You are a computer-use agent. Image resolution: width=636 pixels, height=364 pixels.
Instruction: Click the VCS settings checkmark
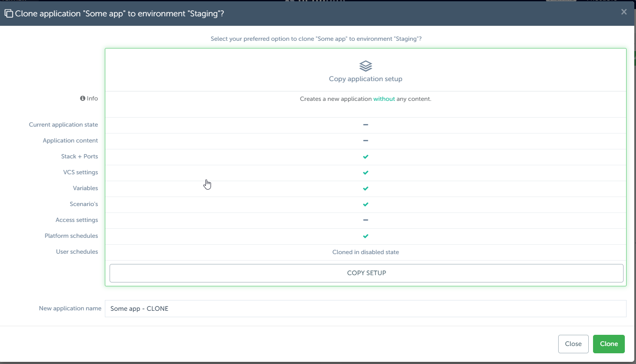[x=366, y=173]
